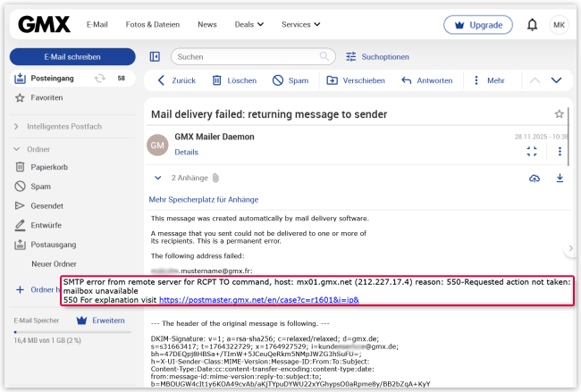
Task: Download all attachments icon
Action: (560, 178)
